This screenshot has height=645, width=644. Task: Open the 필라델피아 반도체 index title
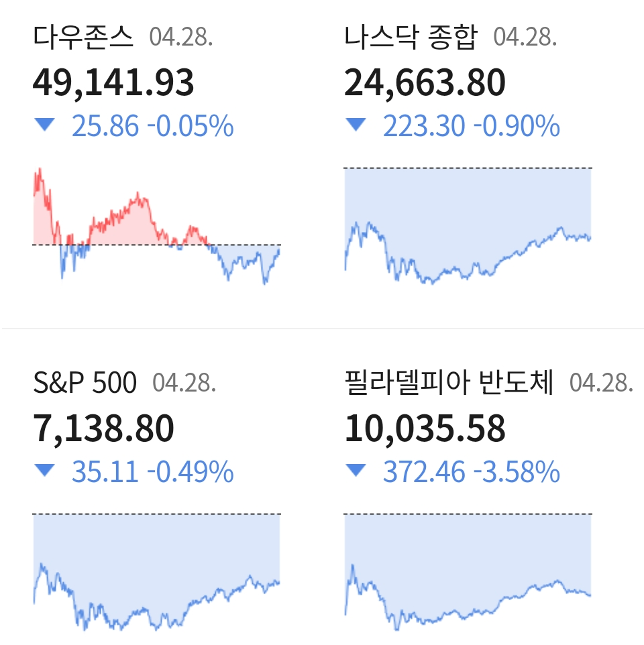[x=449, y=384]
